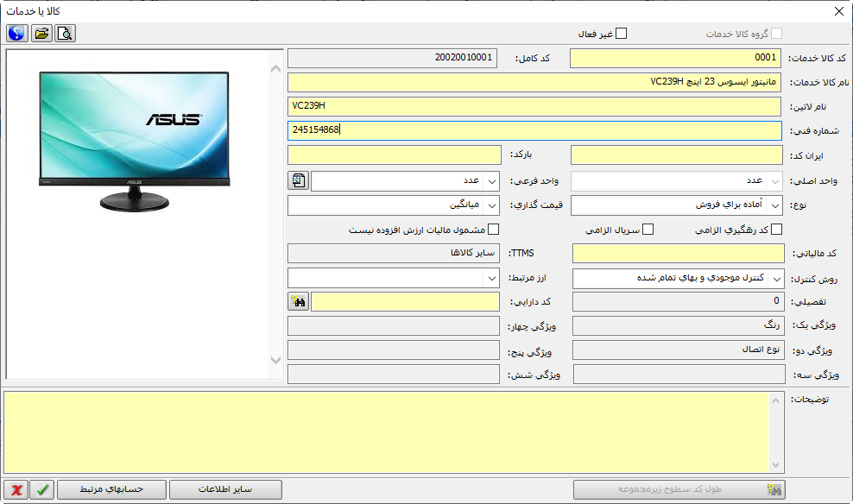The image size is (853, 504).
Task: Click the تفصیلی field showing 0
Action: coord(679,302)
